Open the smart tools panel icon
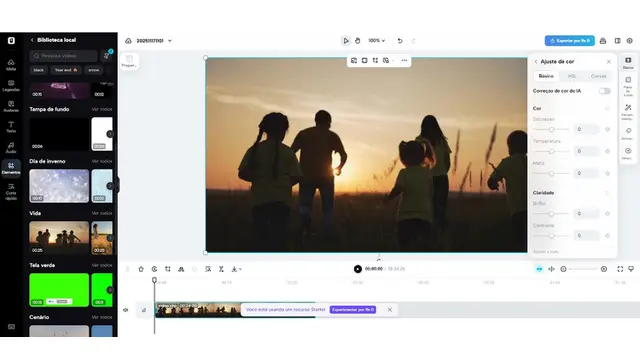 [628, 111]
